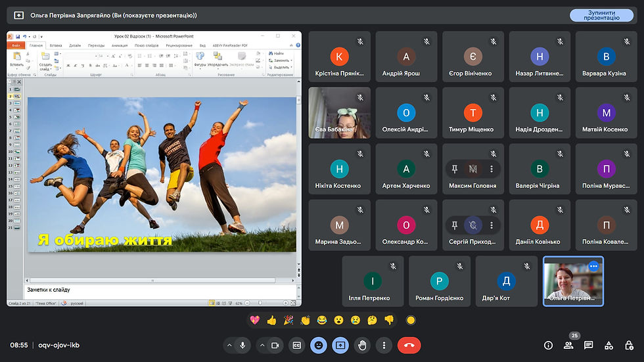Show the participants list

click(568, 346)
